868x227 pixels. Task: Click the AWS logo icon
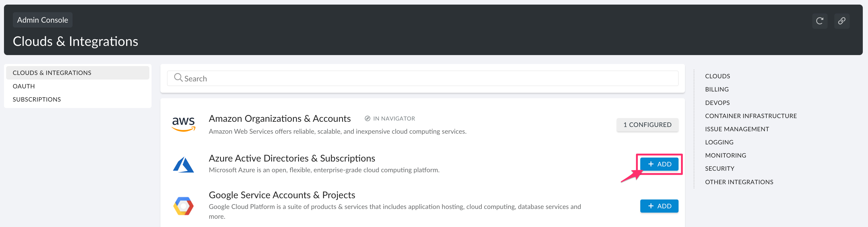(183, 124)
